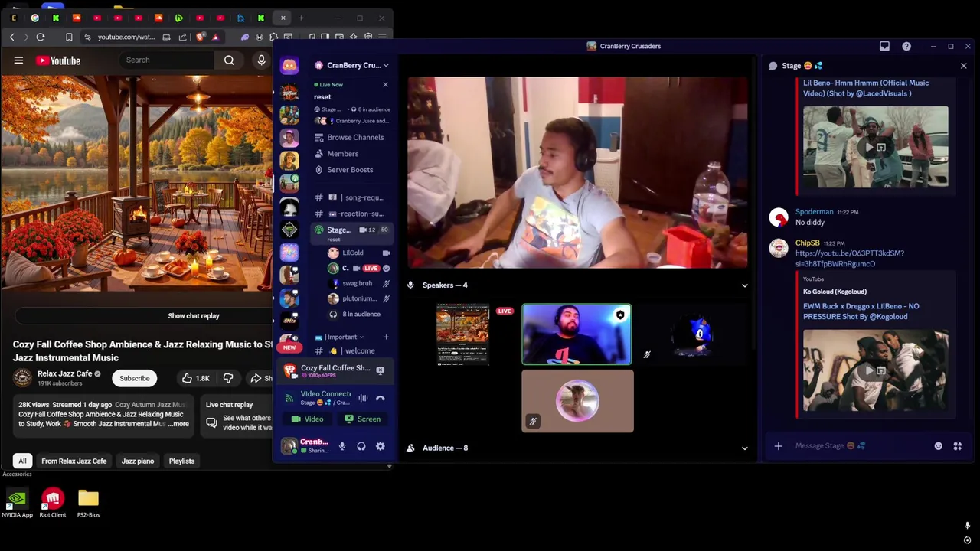Select the Jazz piano chip
Image resolution: width=980 pixels, height=551 pixels.
(x=138, y=461)
